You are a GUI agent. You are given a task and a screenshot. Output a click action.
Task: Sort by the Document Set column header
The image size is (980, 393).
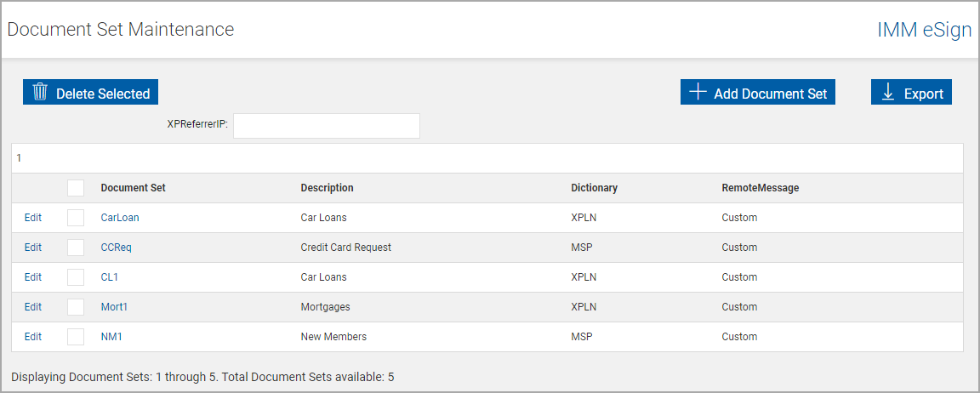[x=133, y=188]
